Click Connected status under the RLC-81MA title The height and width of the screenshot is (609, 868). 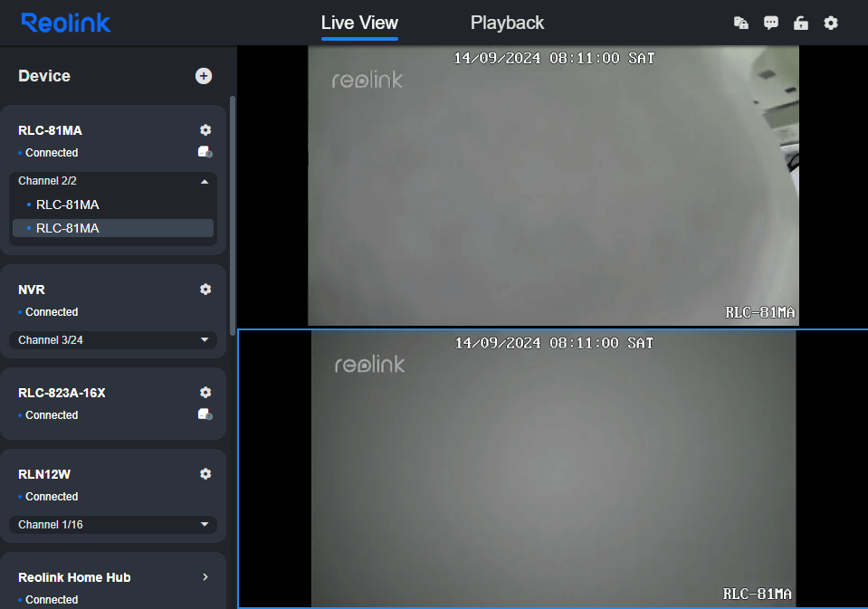(x=52, y=153)
